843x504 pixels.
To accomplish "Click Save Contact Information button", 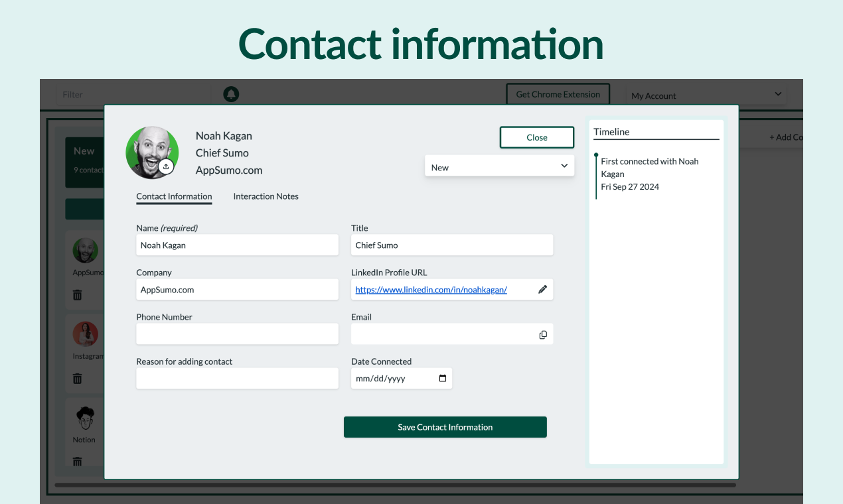I will point(445,427).
